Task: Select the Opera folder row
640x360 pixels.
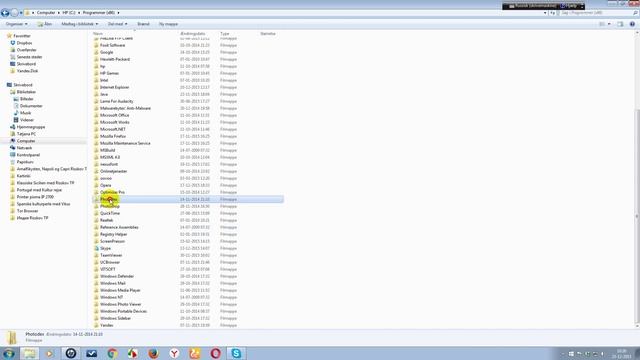Action: [188, 185]
